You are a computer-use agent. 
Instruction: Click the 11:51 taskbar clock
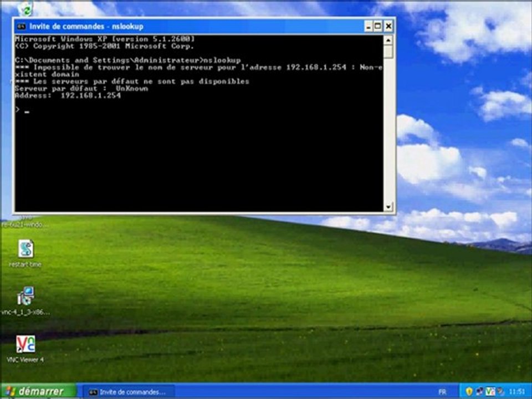(516, 392)
